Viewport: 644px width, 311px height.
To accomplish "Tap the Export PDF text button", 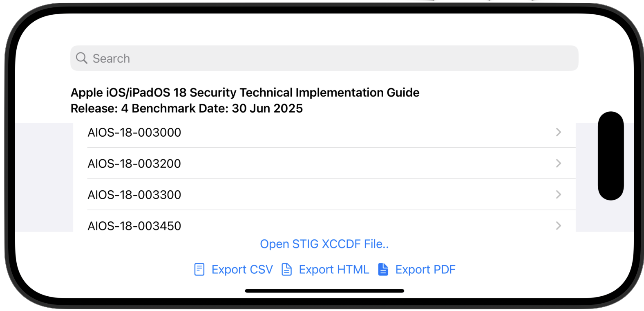I will click(x=425, y=270).
